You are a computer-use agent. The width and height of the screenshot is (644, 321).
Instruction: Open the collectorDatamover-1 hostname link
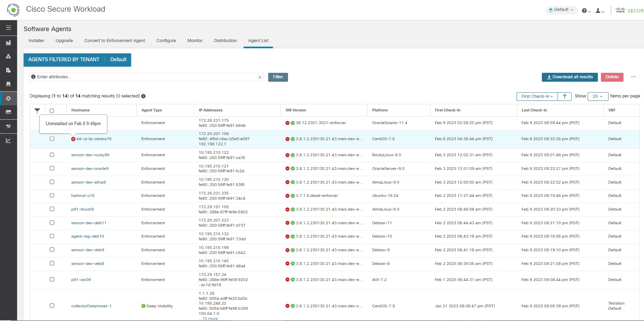(91, 306)
